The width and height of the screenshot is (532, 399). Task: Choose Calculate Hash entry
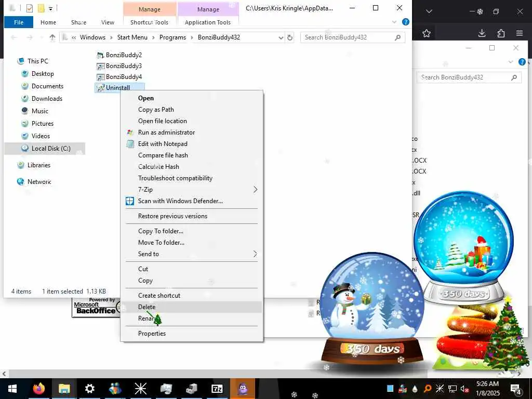coord(192,167)
